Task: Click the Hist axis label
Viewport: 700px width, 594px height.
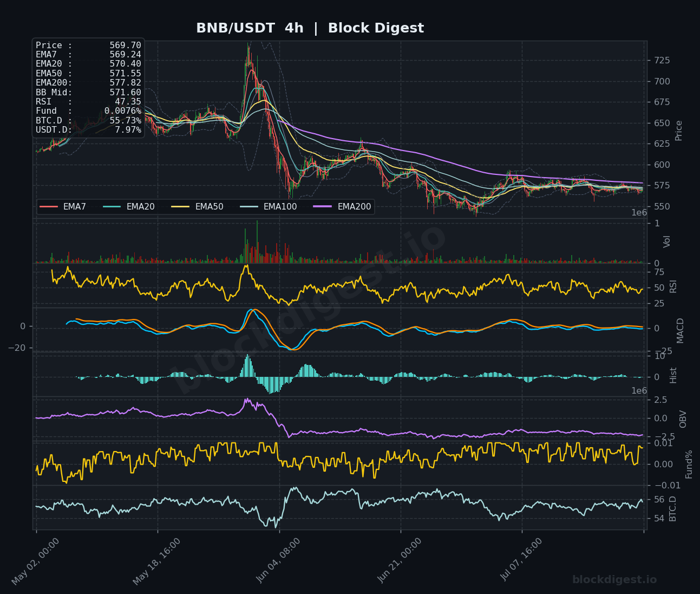Action: (673, 375)
